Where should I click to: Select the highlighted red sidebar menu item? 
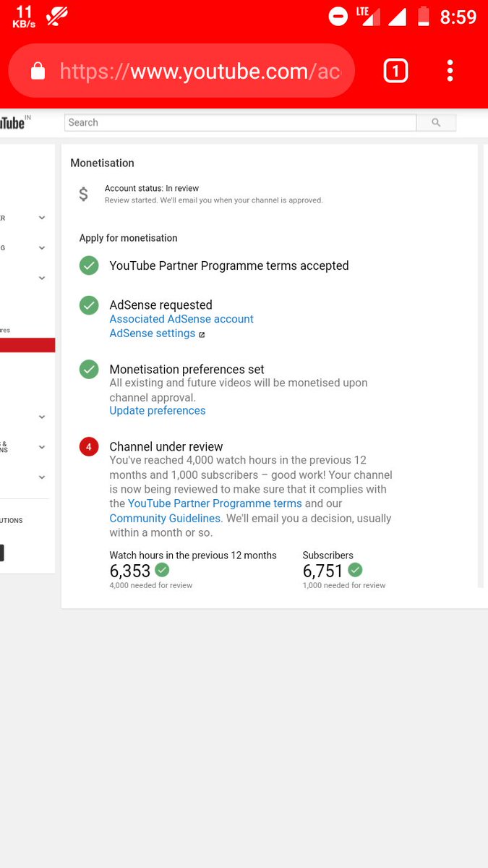(27, 345)
